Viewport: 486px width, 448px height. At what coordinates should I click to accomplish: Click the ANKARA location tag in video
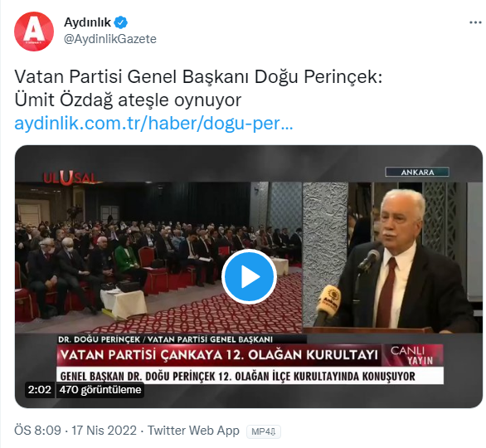pyautogui.click(x=417, y=172)
